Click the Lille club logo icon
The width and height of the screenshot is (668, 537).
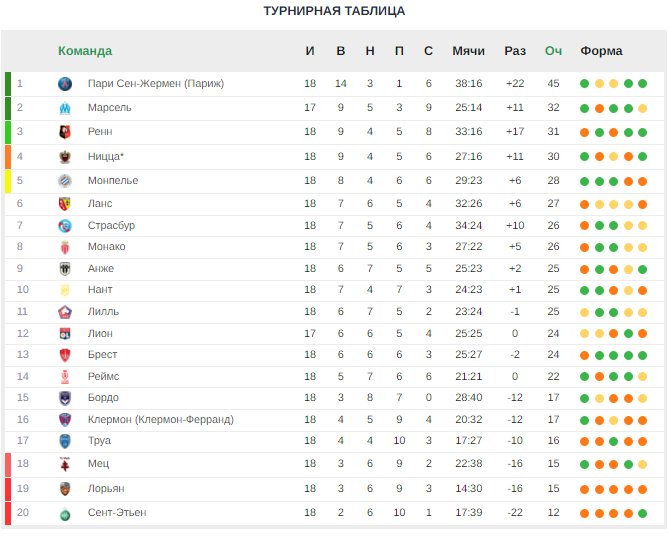click(x=65, y=312)
